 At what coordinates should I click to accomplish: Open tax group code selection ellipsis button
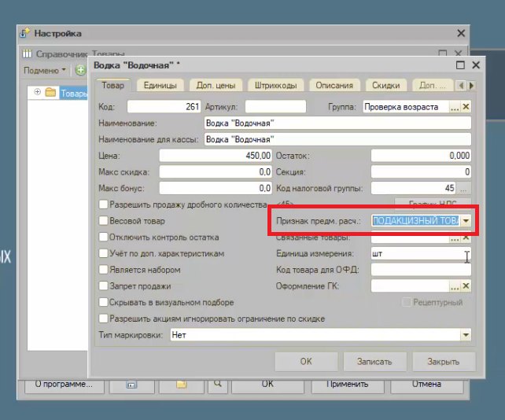(x=463, y=188)
